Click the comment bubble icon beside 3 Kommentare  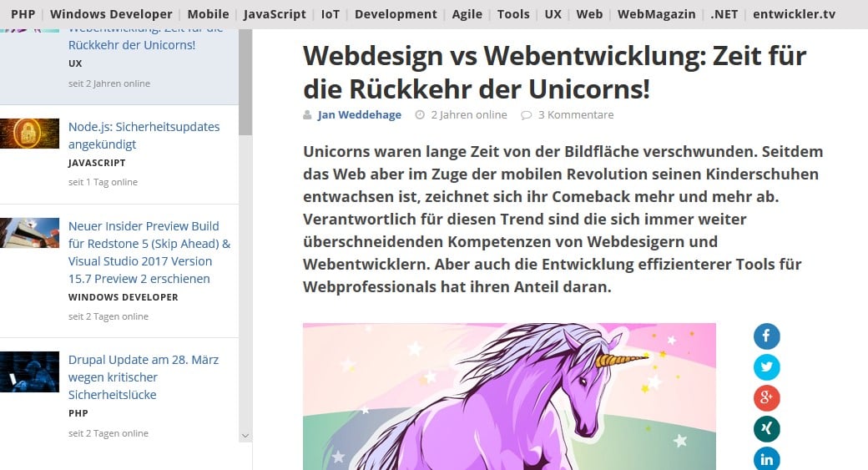pyautogui.click(x=526, y=115)
